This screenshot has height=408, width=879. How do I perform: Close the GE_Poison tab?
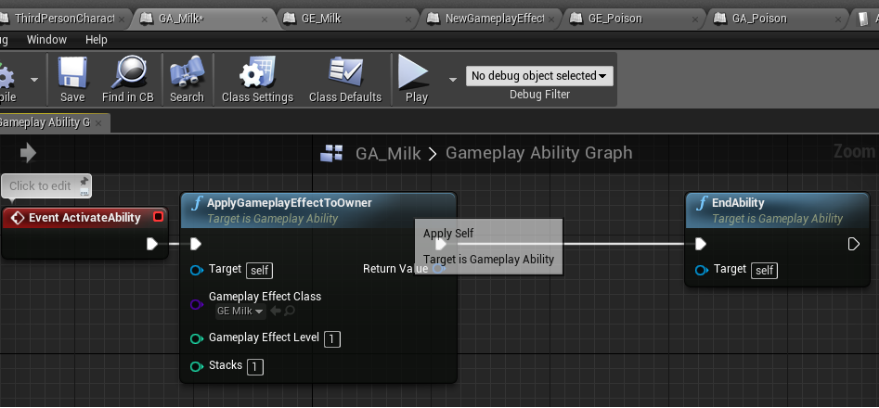pyautogui.click(x=696, y=19)
